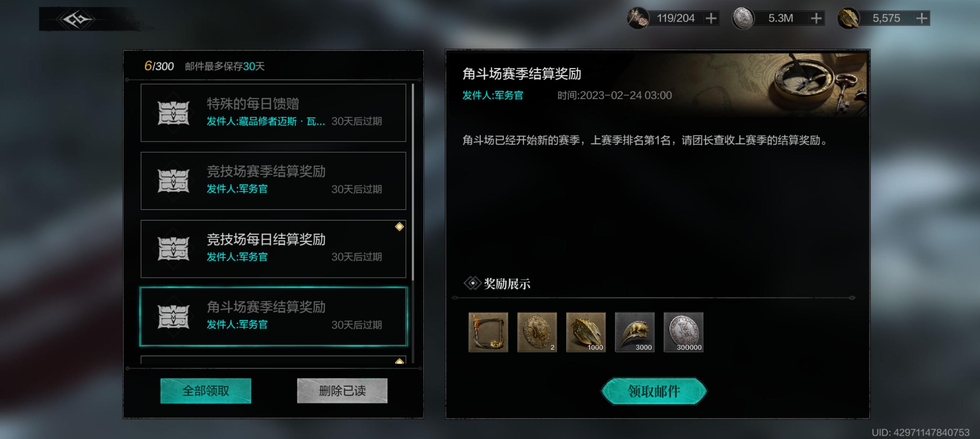Viewport: 980px width, 439px height.
Task: Click the 全部领取 claim all button
Action: click(x=205, y=391)
